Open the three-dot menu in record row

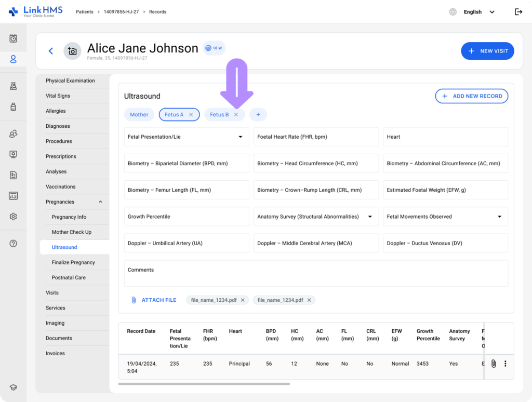pyautogui.click(x=505, y=364)
